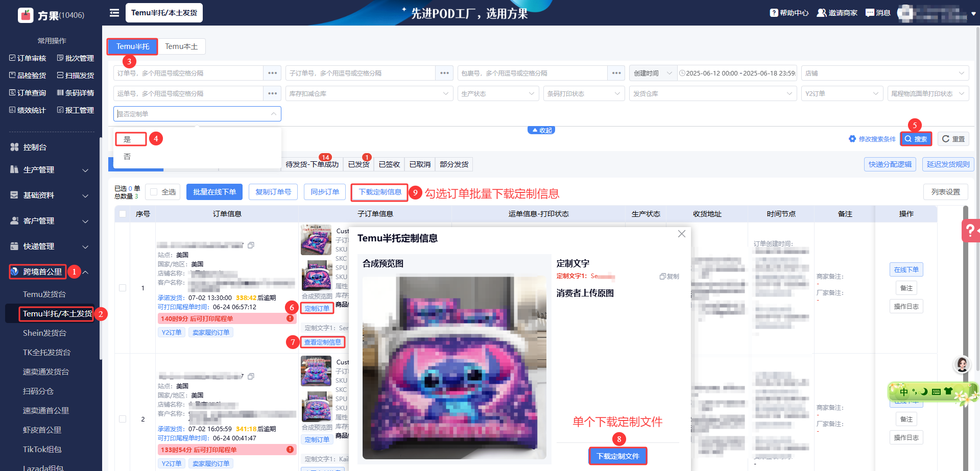Tick the 全选 checkbox
The width and height of the screenshot is (980, 471).
[154, 192]
